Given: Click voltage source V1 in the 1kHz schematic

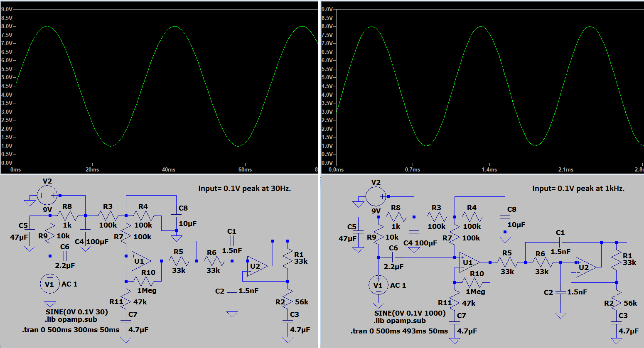Looking at the screenshot, I should 379,286.
